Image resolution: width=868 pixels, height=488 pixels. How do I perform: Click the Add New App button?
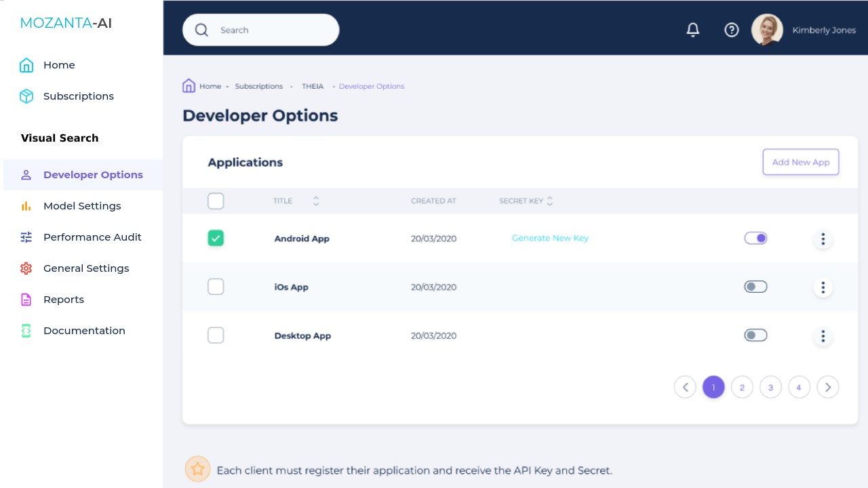tap(801, 163)
